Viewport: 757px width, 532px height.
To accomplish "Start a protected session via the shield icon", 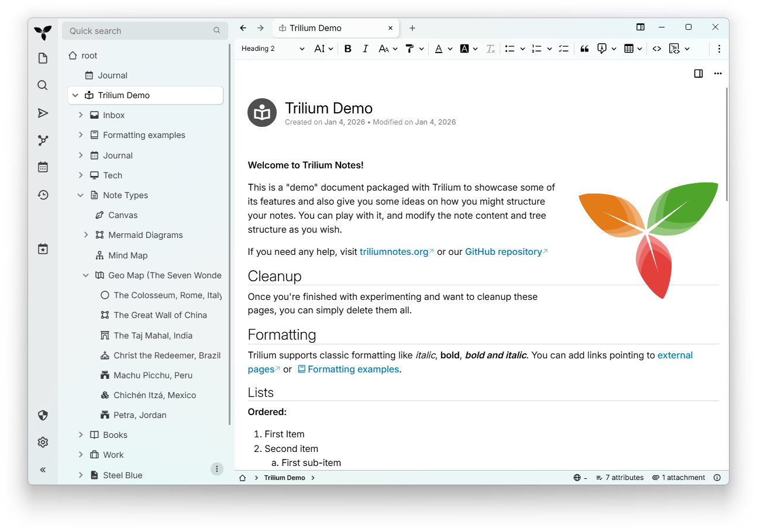I will (x=43, y=415).
